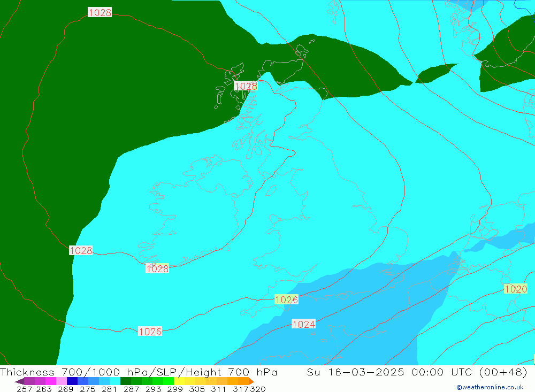Screen dimensions: 535x392
Task: Click legend value 287
Action: (x=131, y=389)
